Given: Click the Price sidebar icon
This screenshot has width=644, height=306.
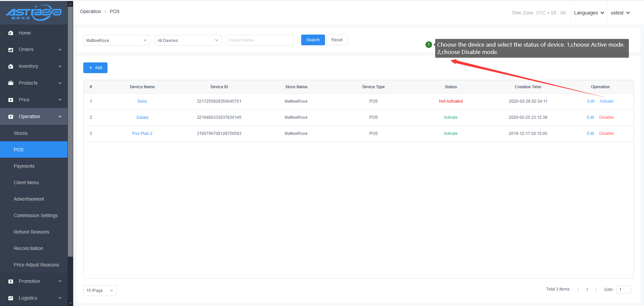Looking at the screenshot, I should pos(11,100).
